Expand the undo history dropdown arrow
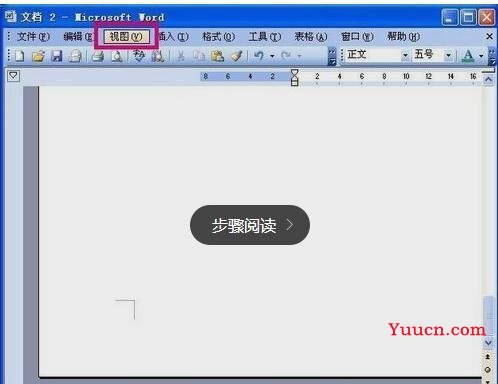This screenshot has width=498, height=384. click(272, 56)
